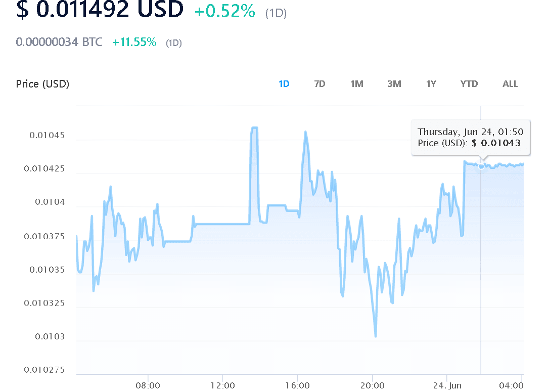The height and width of the screenshot is (392, 548).
Task: Click the 0.01045 y-axis price label
Action: tap(47, 136)
